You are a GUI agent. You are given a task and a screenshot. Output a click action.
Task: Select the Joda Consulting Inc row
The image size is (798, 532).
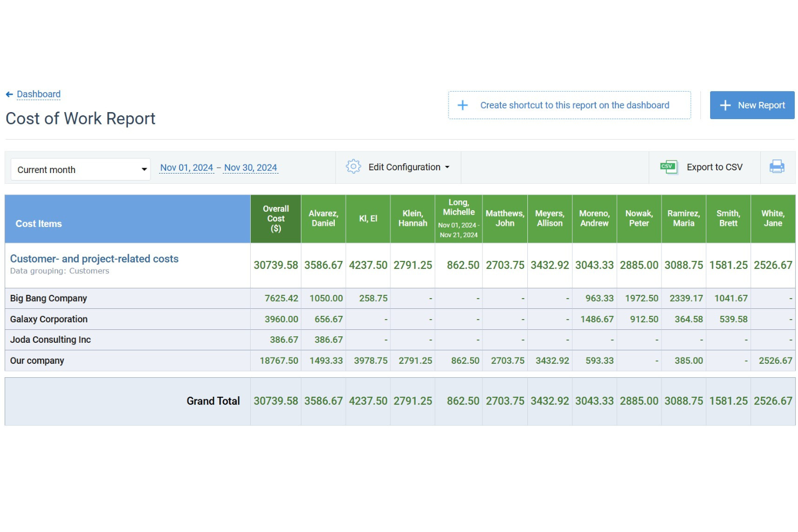(x=50, y=340)
